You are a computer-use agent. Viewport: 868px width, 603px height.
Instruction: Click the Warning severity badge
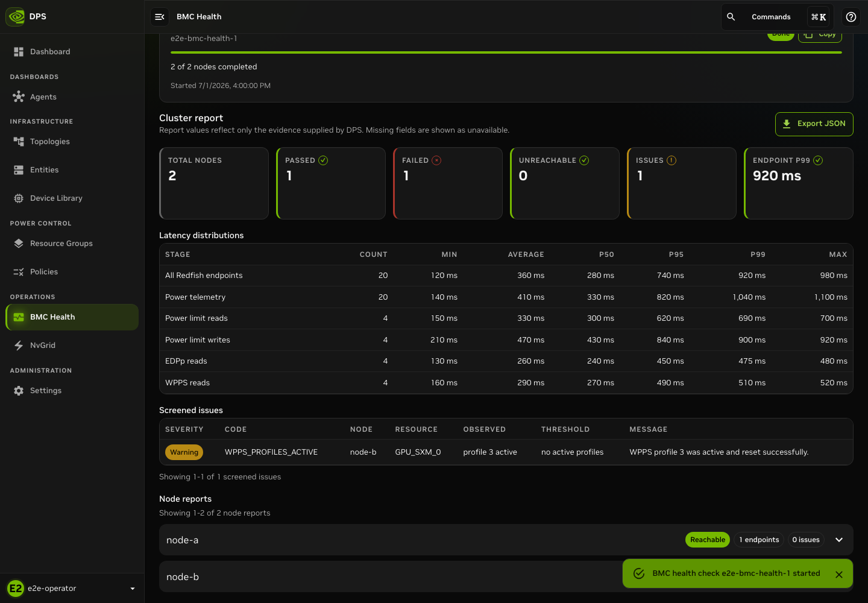tap(184, 452)
